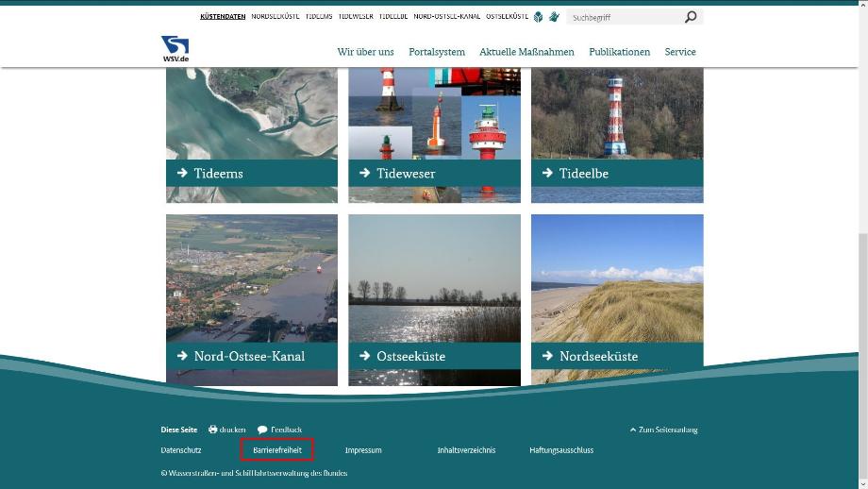Expand the Wir über uns menu
The height and width of the screenshot is (489, 868).
[x=365, y=52]
